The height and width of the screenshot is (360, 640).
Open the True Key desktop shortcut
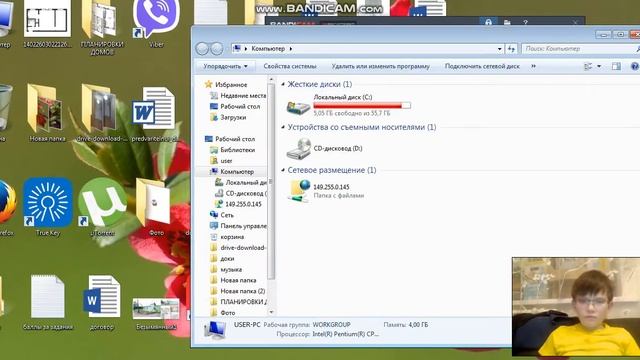coord(48,207)
